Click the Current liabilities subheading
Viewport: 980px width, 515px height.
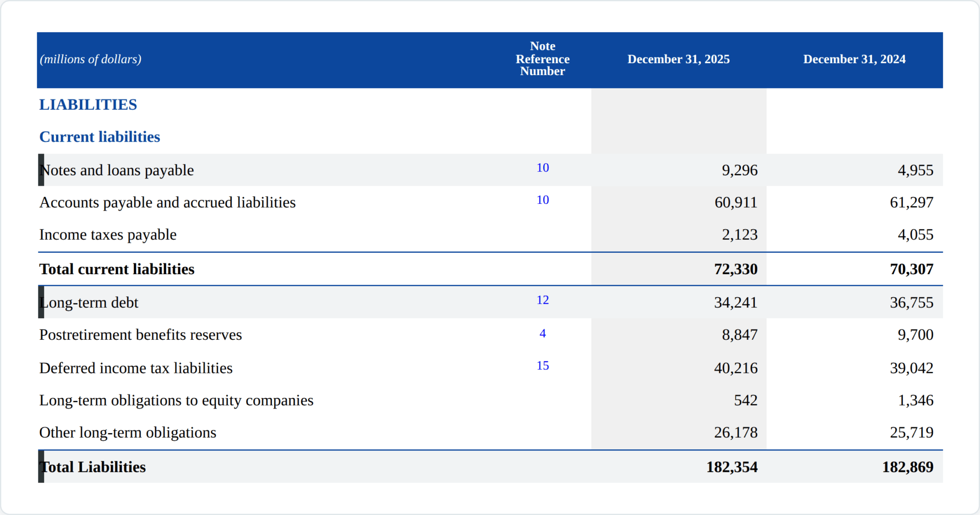coord(100,137)
